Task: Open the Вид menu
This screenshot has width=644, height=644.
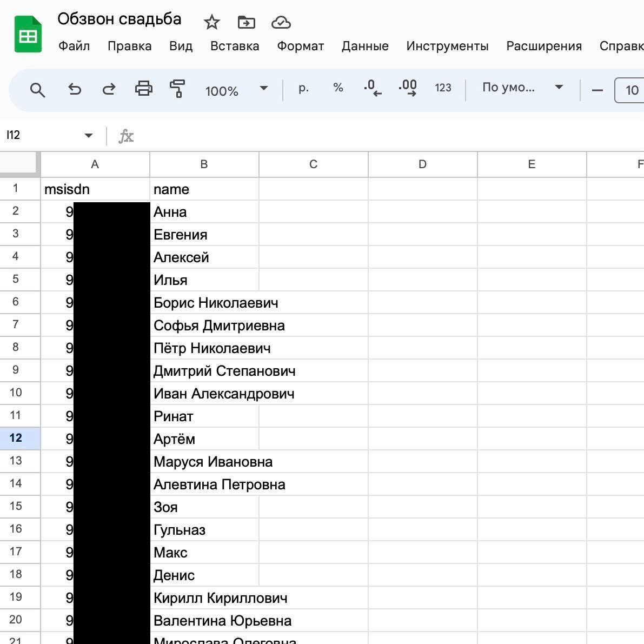Action: [181, 46]
